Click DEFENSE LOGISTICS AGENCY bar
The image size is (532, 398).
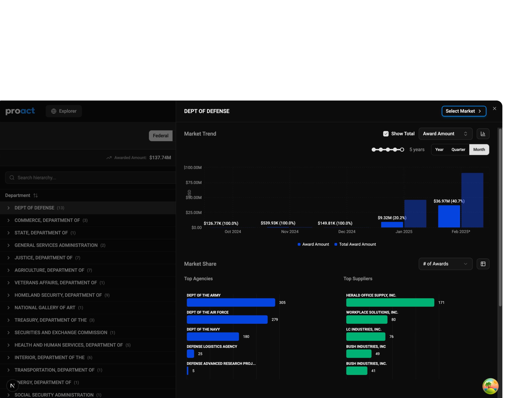[x=191, y=354]
